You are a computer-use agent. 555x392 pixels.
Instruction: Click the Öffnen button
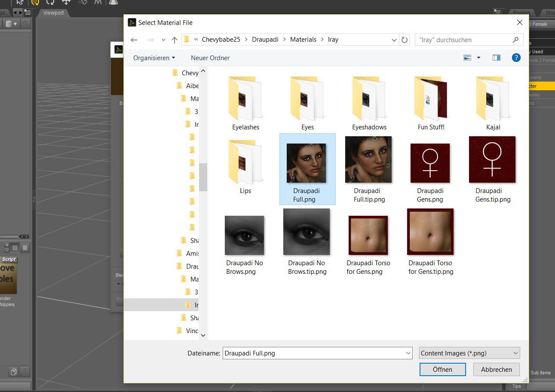pos(442,369)
